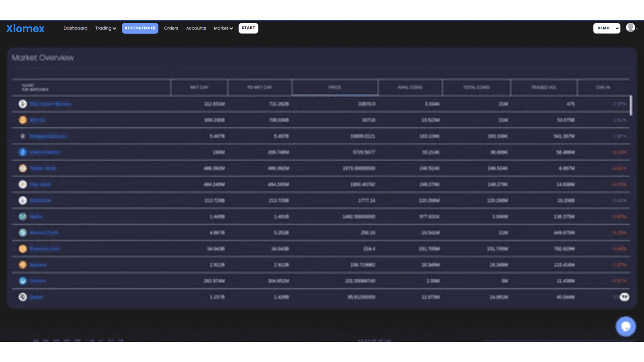Expand the Trading dropdown menu
This screenshot has height=362, width=644.
click(106, 28)
